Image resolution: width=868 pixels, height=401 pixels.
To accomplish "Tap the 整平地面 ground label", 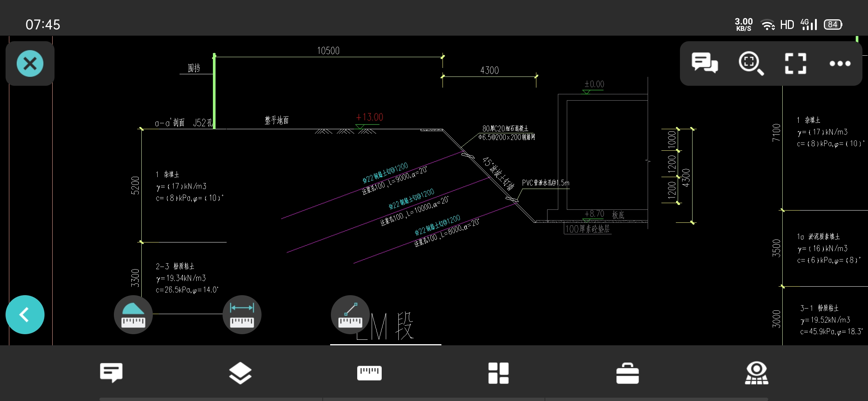I will click(x=276, y=120).
